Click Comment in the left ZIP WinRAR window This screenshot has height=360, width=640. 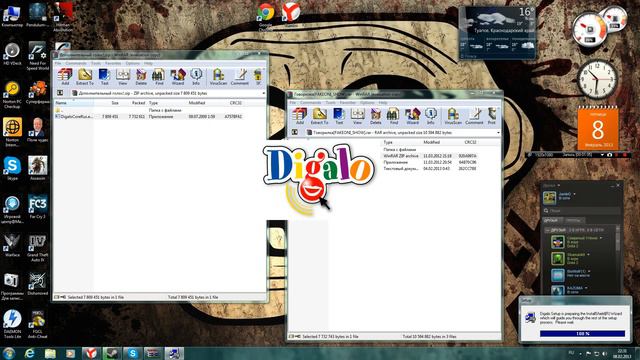coord(240,77)
